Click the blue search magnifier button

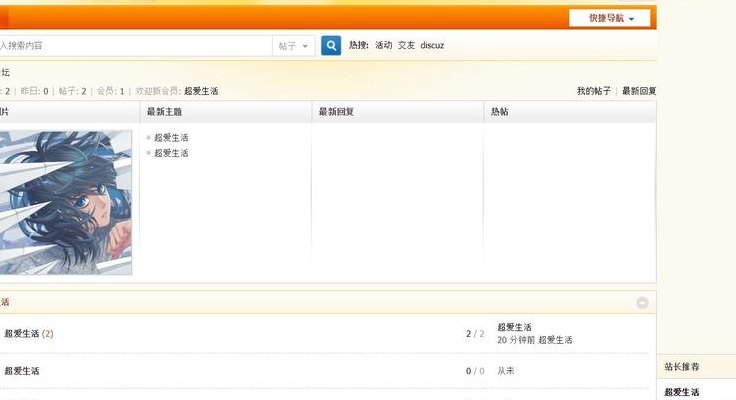pyautogui.click(x=331, y=46)
